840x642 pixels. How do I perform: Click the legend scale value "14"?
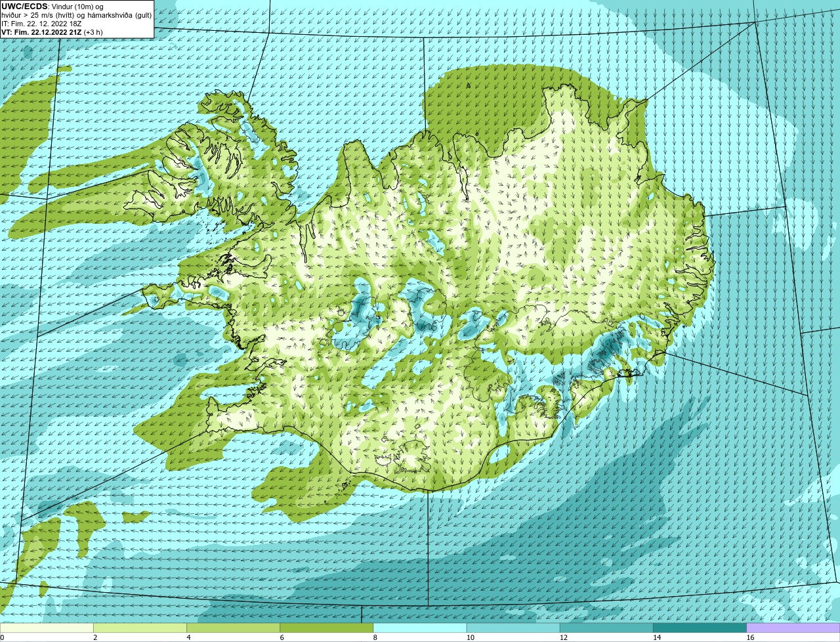click(656, 637)
